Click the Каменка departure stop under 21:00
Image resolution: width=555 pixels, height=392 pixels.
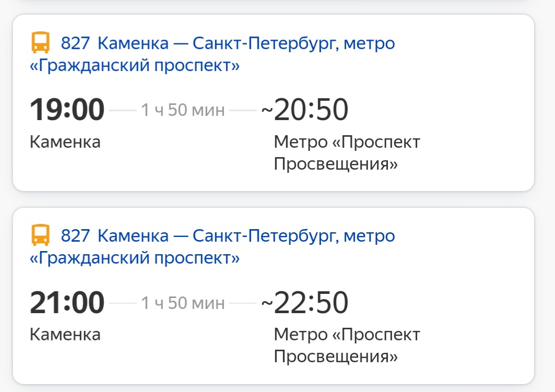click(x=65, y=335)
